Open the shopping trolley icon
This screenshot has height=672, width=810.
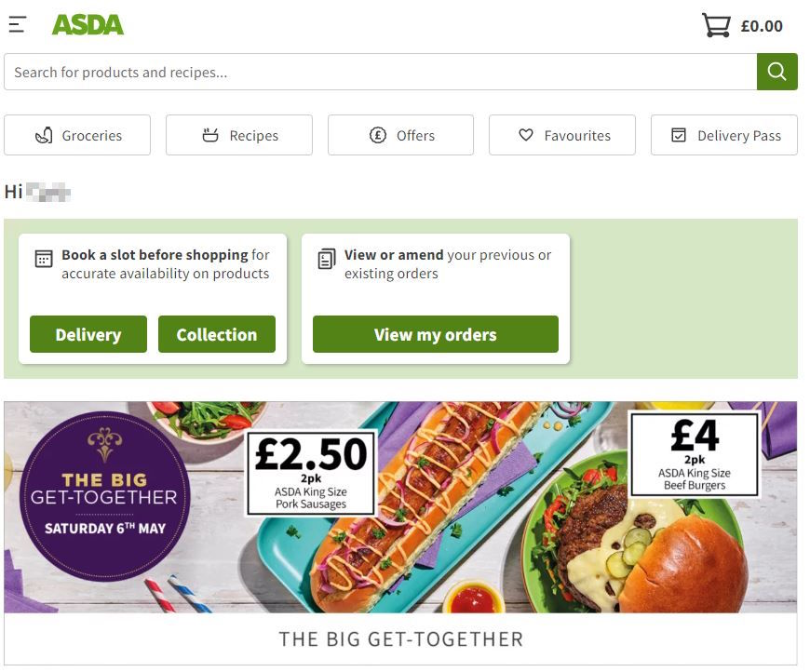coord(715,25)
